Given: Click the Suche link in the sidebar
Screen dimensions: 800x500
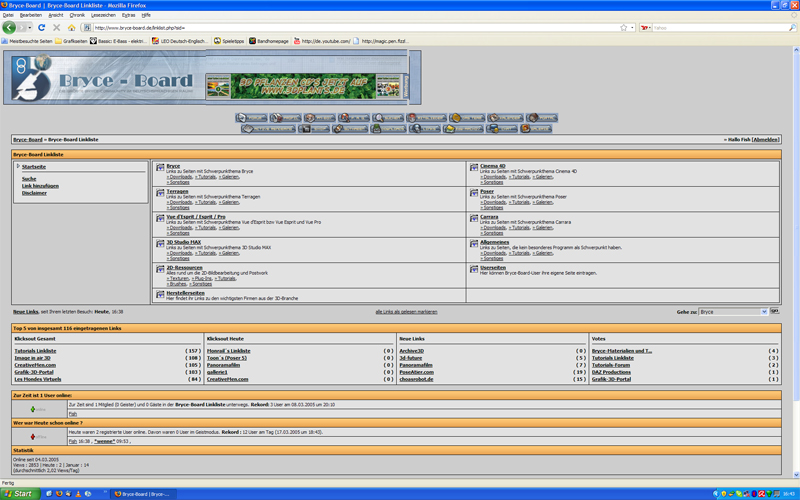Looking at the screenshot, I should tap(29, 179).
